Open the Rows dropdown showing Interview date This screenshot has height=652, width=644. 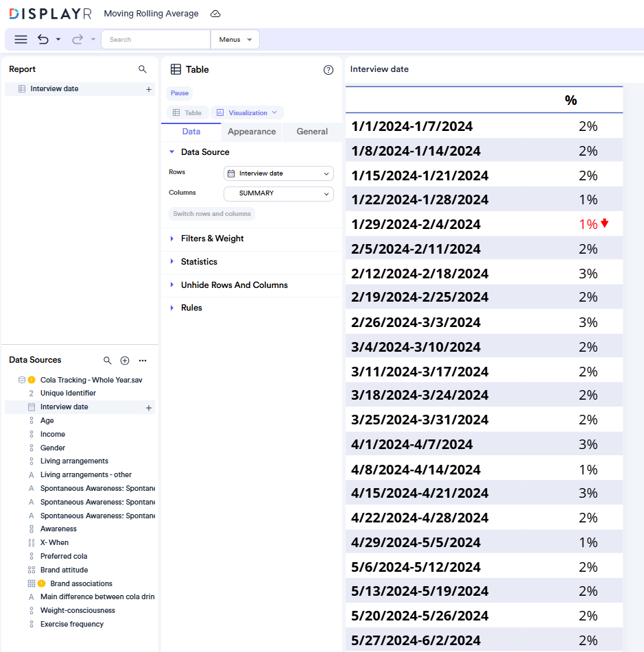[x=278, y=173]
